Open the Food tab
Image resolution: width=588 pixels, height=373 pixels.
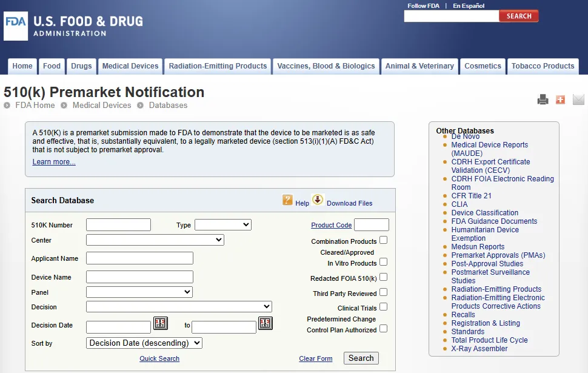pyautogui.click(x=52, y=66)
